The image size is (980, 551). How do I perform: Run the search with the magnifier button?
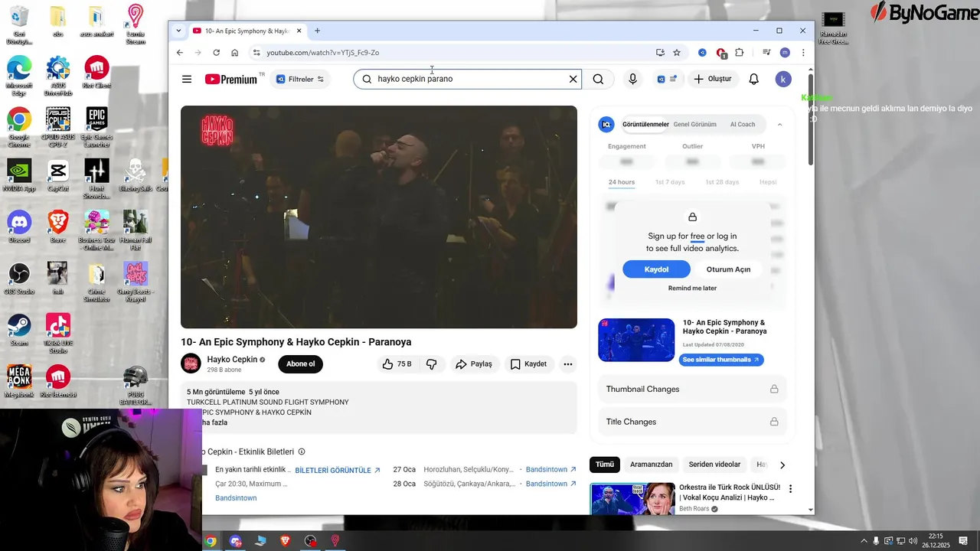pyautogui.click(x=598, y=79)
